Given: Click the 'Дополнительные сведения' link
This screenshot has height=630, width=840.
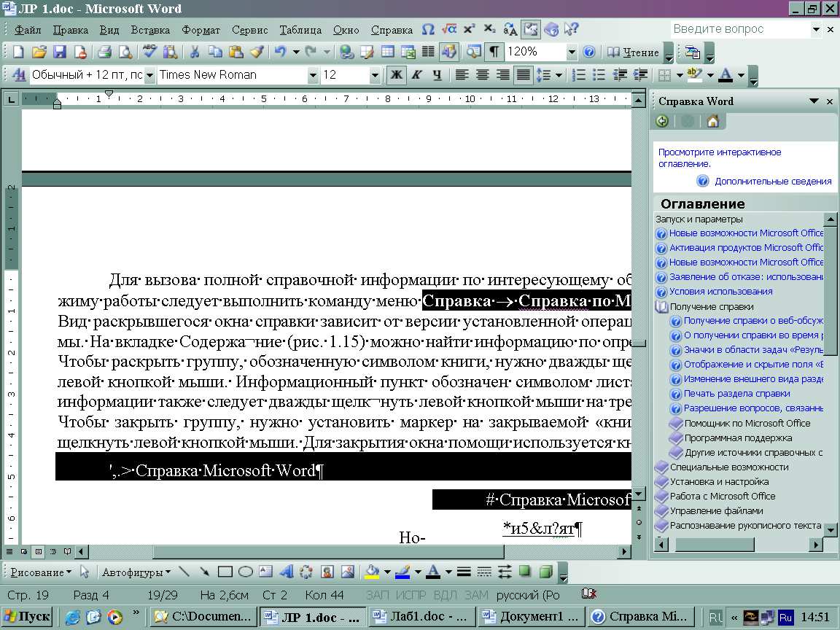Looking at the screenshot, I should pyautogui.click(x=773, y=182).
